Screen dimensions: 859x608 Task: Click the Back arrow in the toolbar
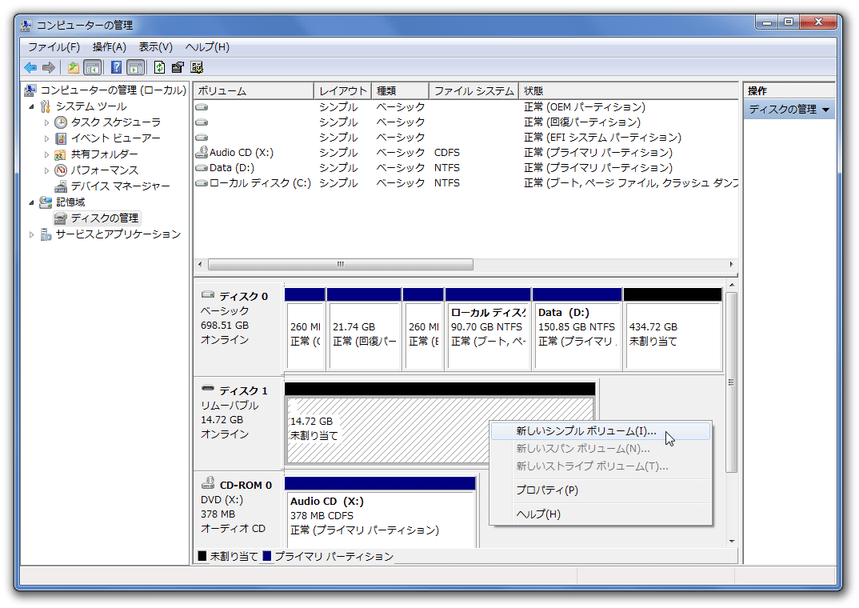point(31,67)
